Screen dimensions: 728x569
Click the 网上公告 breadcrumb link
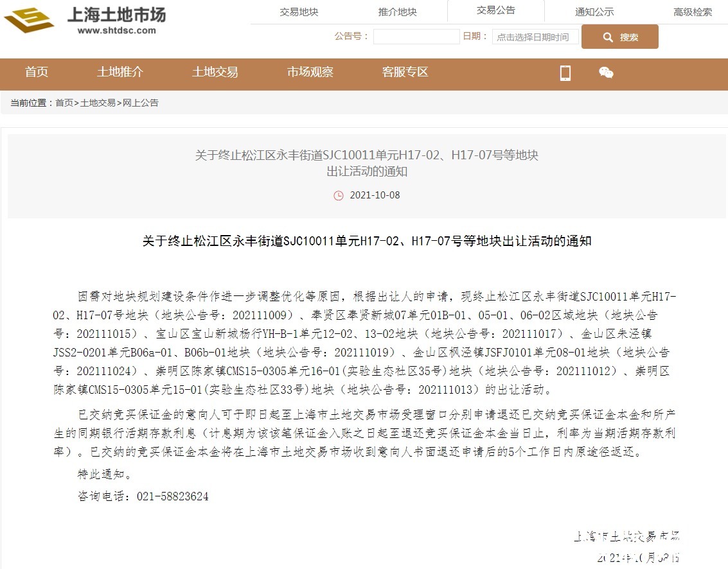click(x=141, y=103)
